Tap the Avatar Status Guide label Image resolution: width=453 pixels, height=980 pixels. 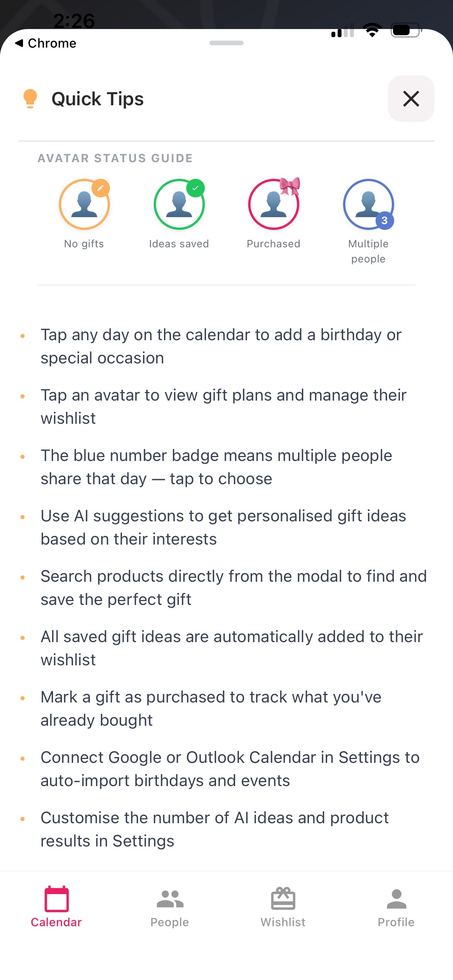115,158
